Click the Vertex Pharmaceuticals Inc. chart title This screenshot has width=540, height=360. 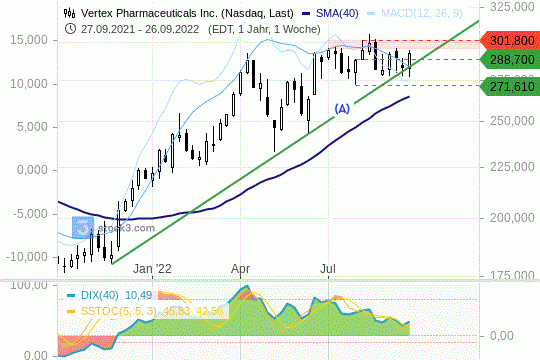(187, 13)
